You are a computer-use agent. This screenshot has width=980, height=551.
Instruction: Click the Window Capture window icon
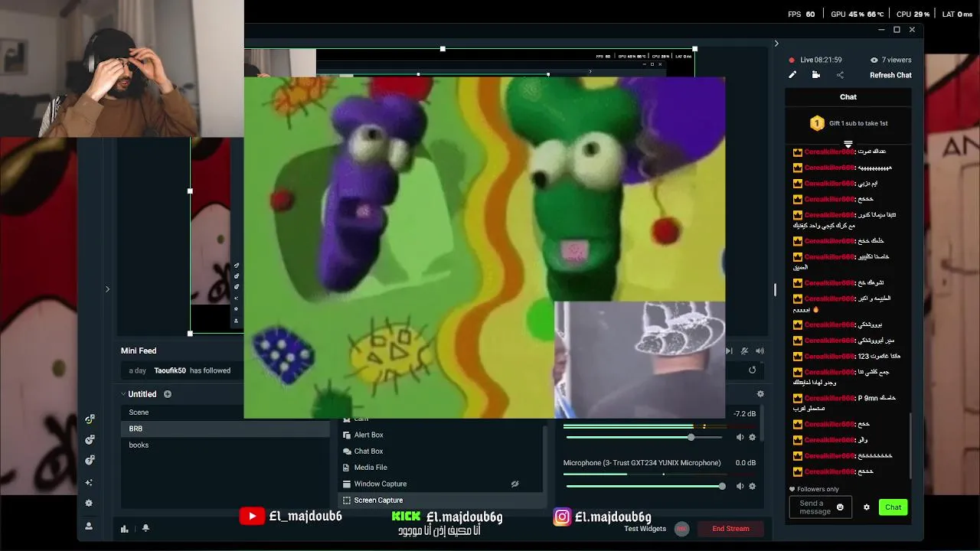click(347, 484)
